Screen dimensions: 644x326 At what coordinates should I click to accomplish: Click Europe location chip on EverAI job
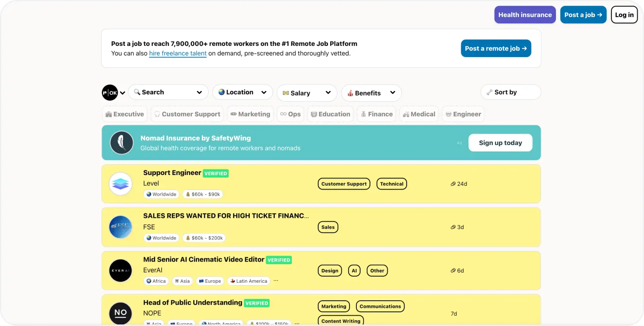(x=210, y=281)
